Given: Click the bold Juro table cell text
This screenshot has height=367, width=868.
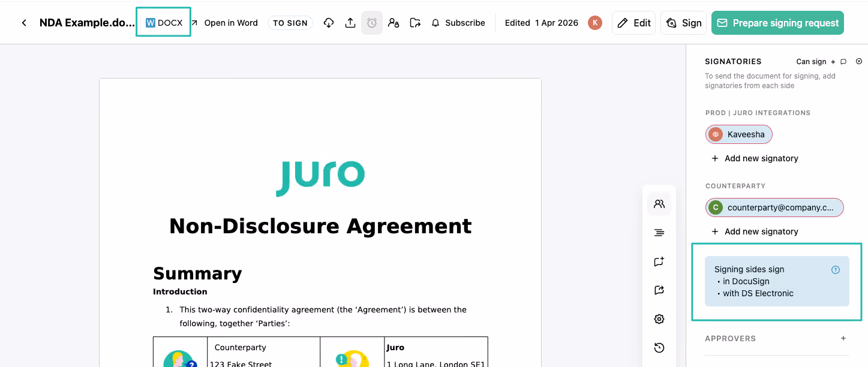Looking at the screenshot, I should [395, 347].
